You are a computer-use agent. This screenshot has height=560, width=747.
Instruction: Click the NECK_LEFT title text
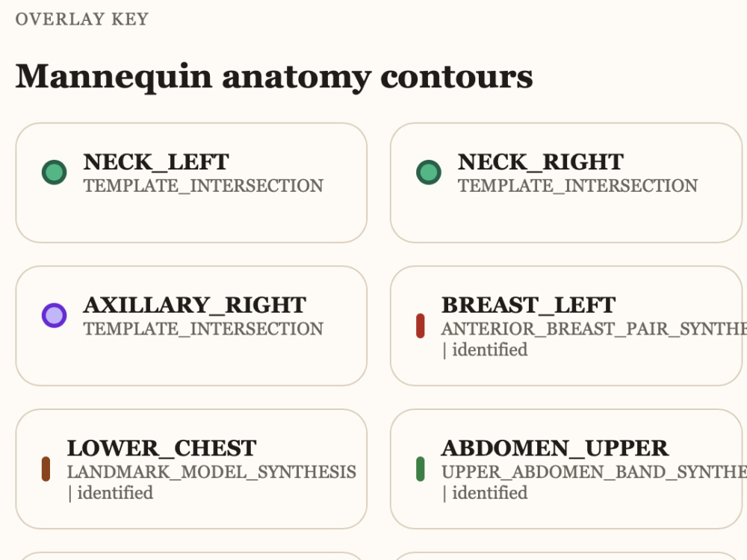tap(156, 162)
